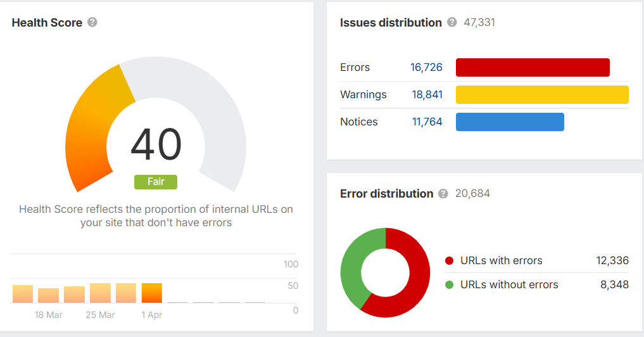Viewport: 644px width, 337px height.
Task: Open the Warnings count 18,841 link
Action: 427,95
